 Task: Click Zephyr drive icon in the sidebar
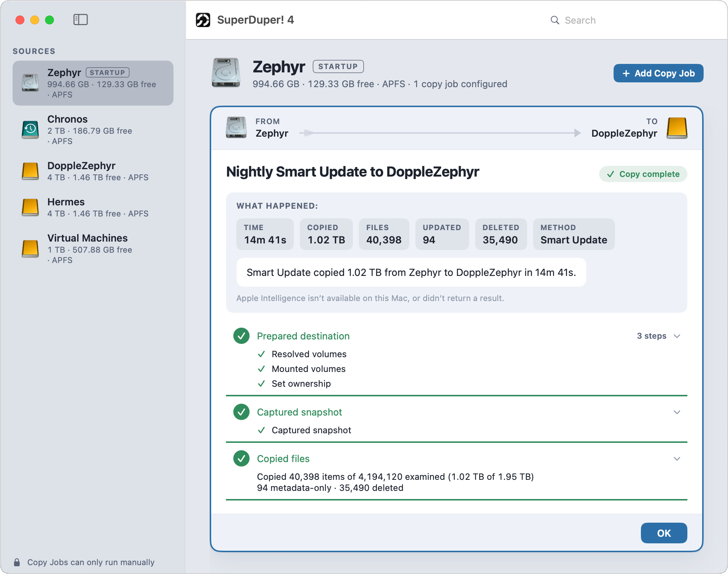click(x=30, y=83)
